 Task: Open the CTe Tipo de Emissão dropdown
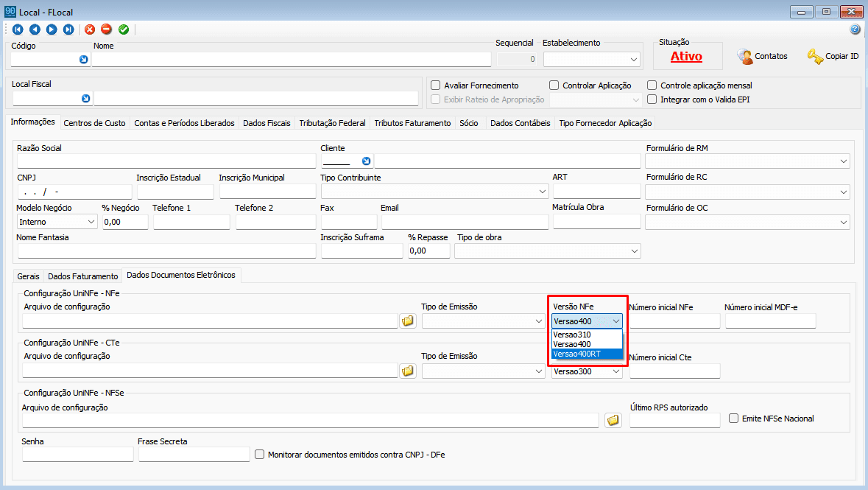point(539,371)
